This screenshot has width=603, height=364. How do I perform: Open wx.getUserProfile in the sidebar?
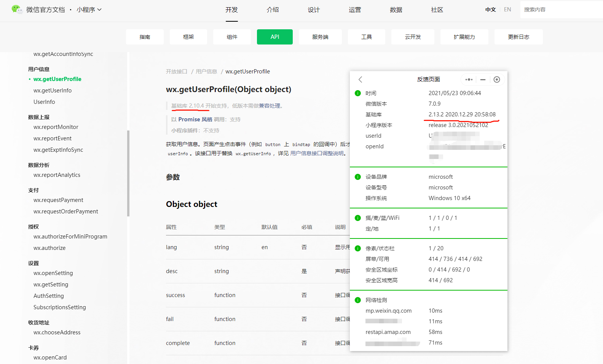57,79
